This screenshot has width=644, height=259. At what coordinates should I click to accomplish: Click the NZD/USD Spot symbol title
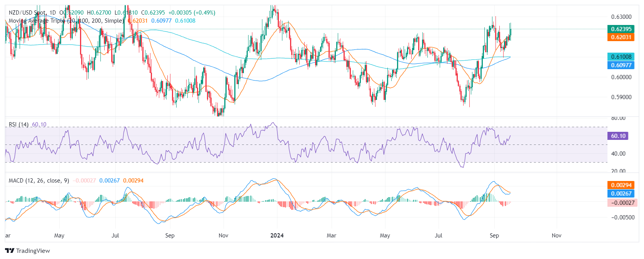coord(27,13)
